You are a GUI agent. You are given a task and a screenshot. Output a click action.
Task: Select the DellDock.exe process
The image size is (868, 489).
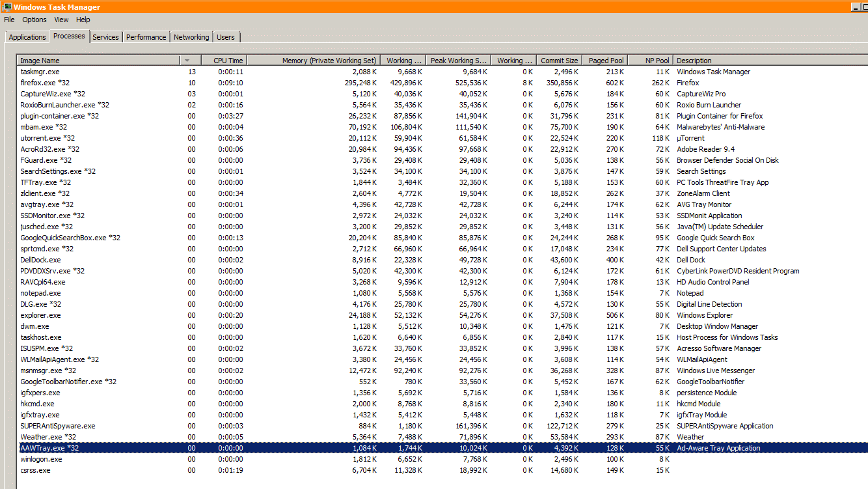point(442,260)
